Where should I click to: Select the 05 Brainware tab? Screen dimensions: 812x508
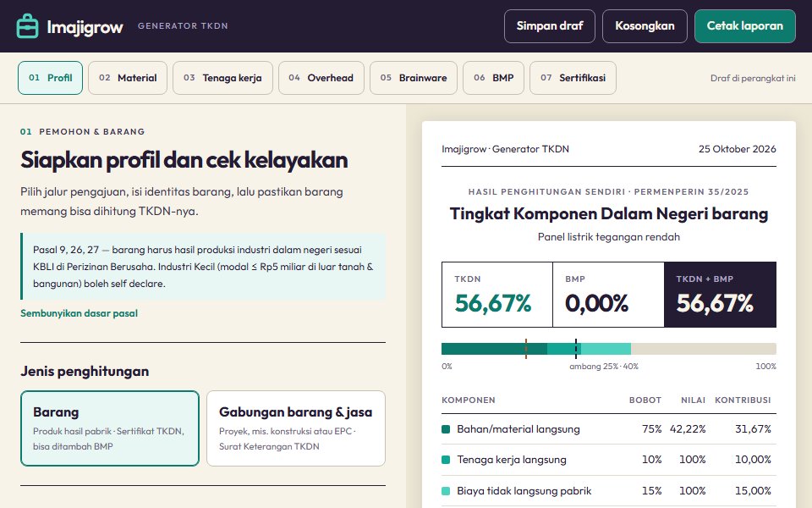[x=414, y=78]
